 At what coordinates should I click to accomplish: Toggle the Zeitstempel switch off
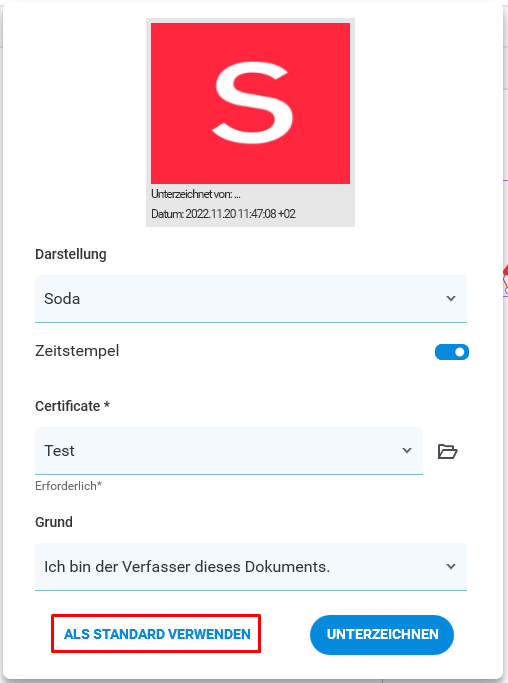click(452, 352)
